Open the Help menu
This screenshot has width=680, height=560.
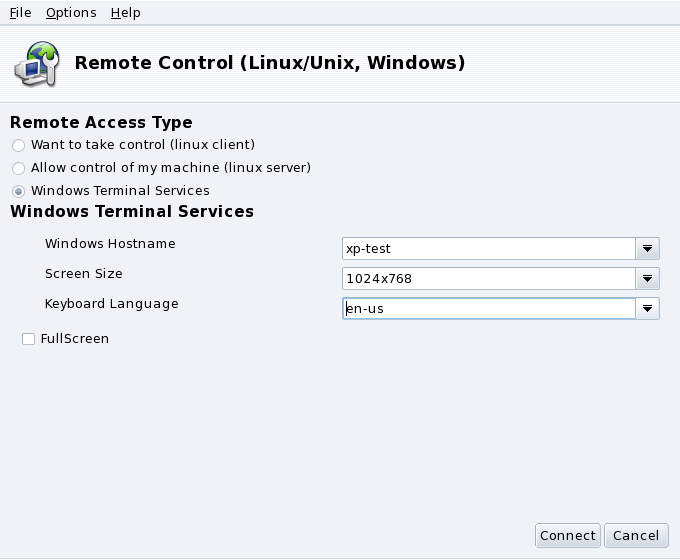click(125, 13)
